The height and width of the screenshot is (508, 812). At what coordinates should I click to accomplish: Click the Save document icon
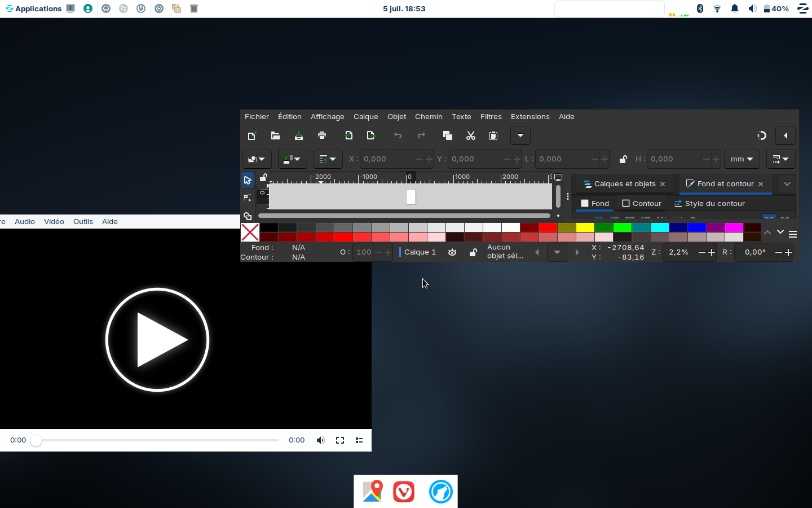point(299,135)
